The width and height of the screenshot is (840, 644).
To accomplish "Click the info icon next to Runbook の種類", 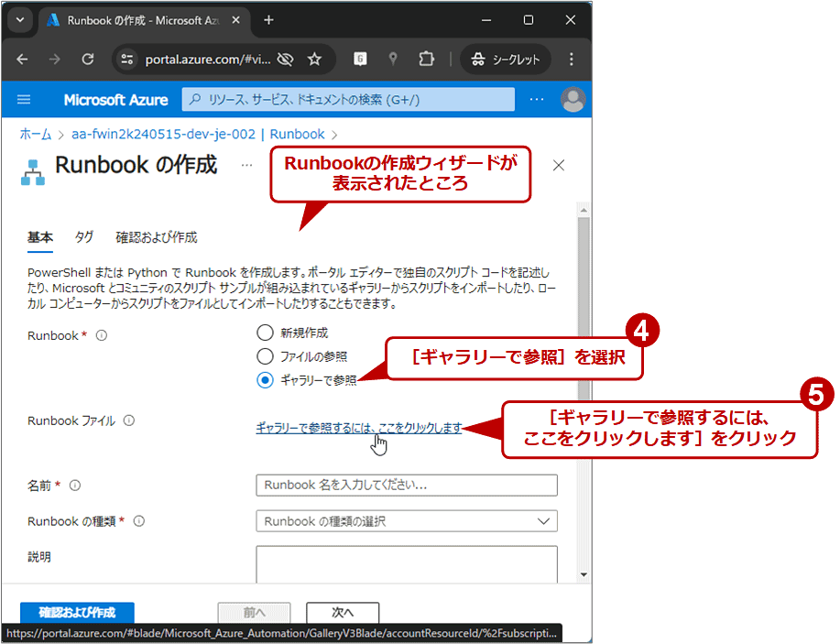I will [x=138, y=521].
